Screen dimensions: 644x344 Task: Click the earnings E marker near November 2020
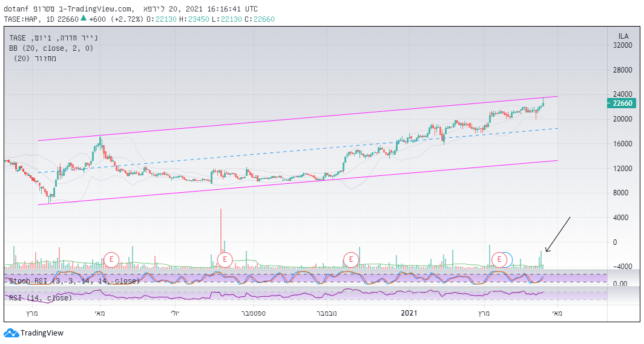coord(351,259)
